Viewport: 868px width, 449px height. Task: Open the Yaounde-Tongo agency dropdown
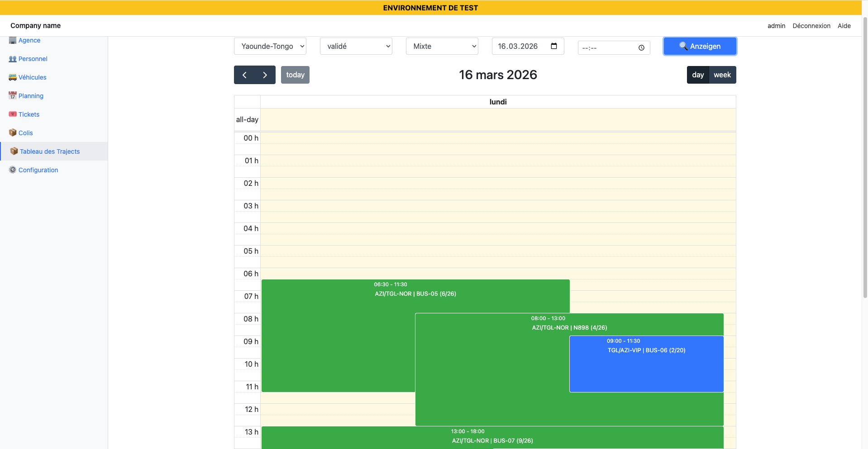pos(270,46)
